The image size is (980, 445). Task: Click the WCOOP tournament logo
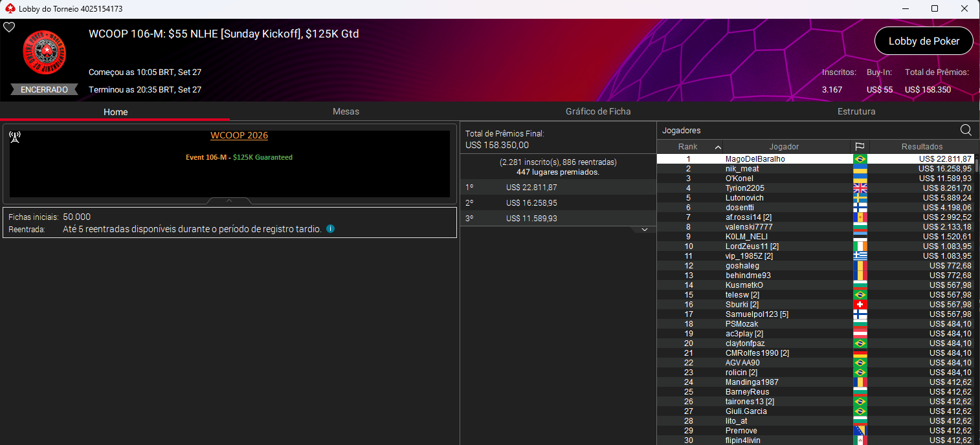coord(44,52)
